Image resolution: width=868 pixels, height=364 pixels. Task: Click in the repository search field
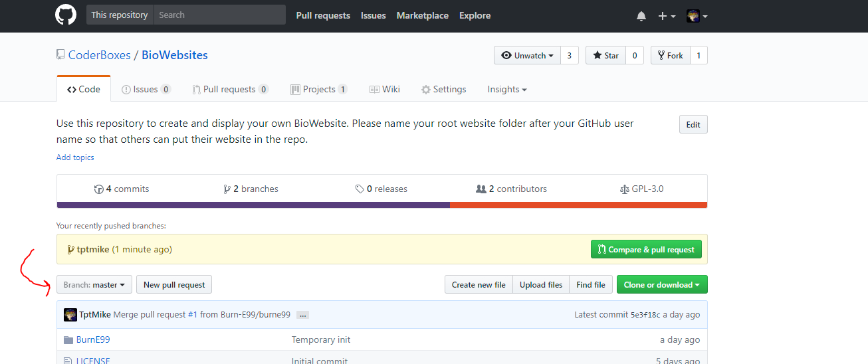[219, 15]
